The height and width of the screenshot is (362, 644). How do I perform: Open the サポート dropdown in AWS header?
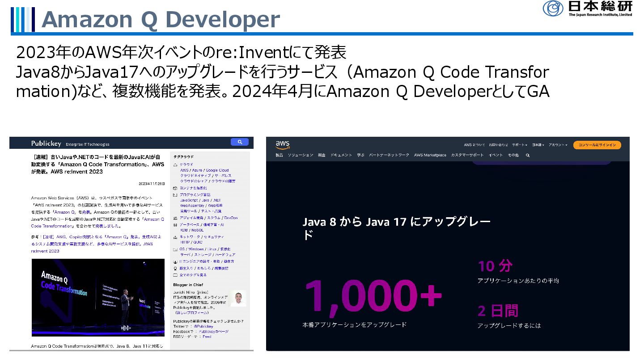[x=520, y=145]
